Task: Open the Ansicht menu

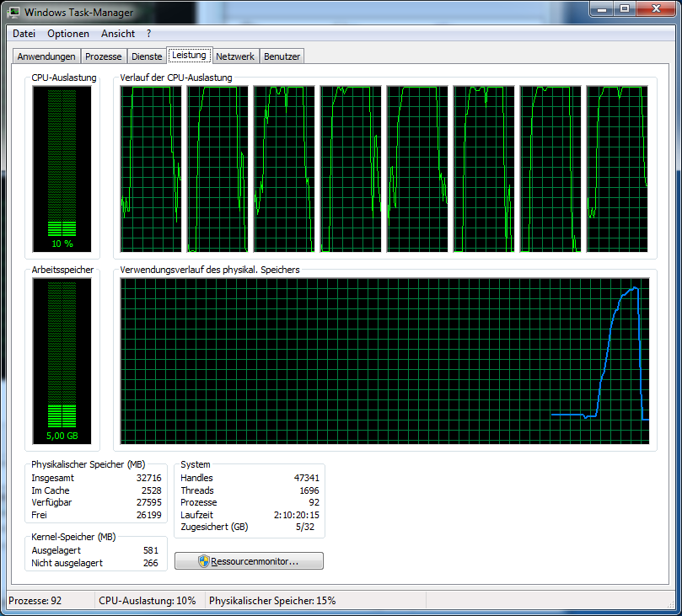Action: click(118, 34)
